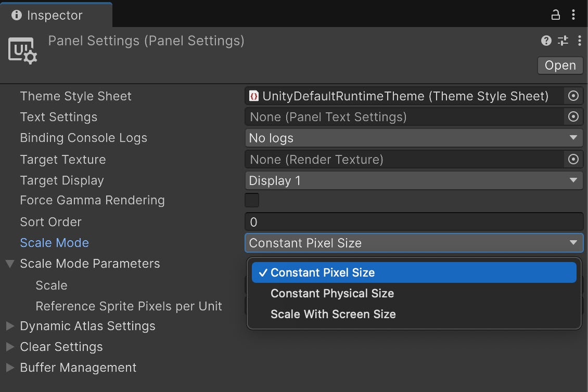Switch to the Inspector tab
The image size is (588, 392).
pos(56,15)
